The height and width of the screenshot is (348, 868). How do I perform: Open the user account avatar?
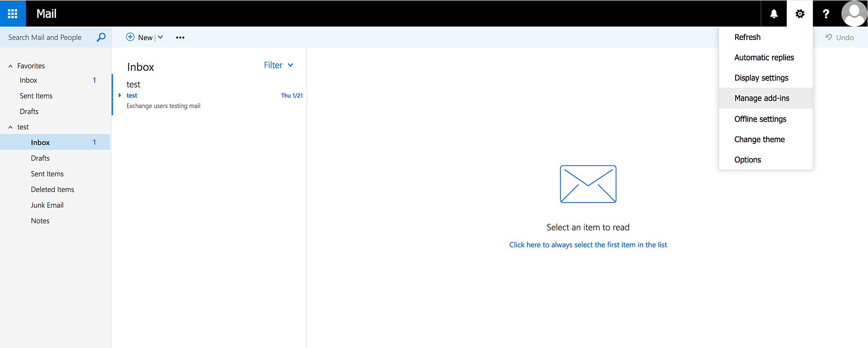click(x=854, y=13)
